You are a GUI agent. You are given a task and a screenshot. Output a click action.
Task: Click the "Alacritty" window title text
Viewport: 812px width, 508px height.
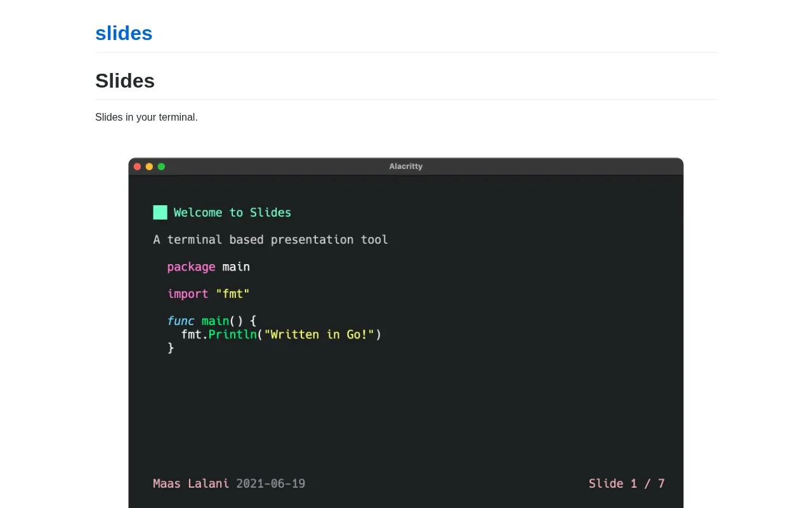[406, 166]
